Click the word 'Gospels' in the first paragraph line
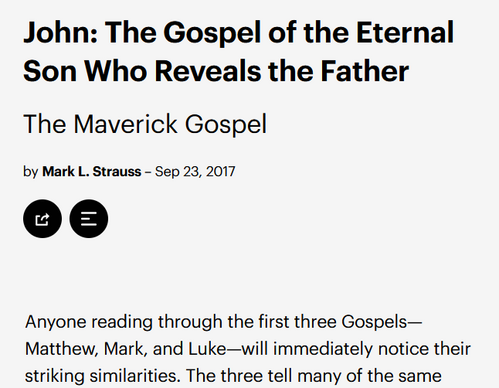The height and width of the screenshot is (388, 499). point(374,322)
